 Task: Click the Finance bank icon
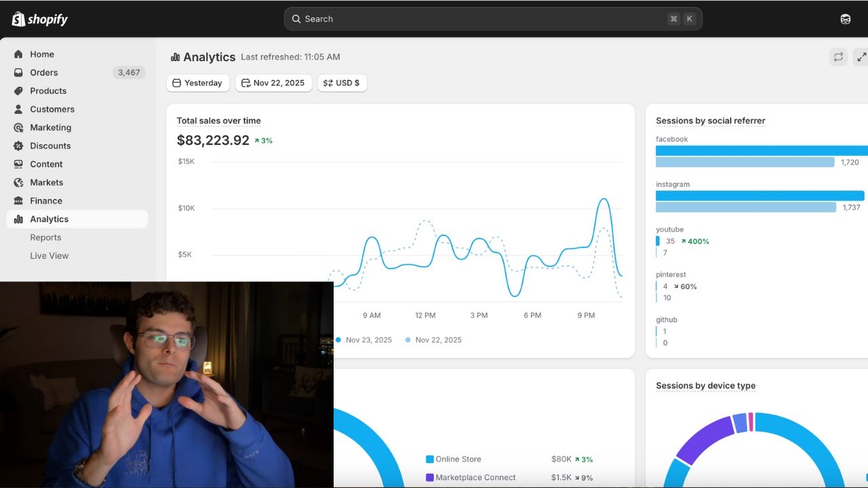(18, 201)
